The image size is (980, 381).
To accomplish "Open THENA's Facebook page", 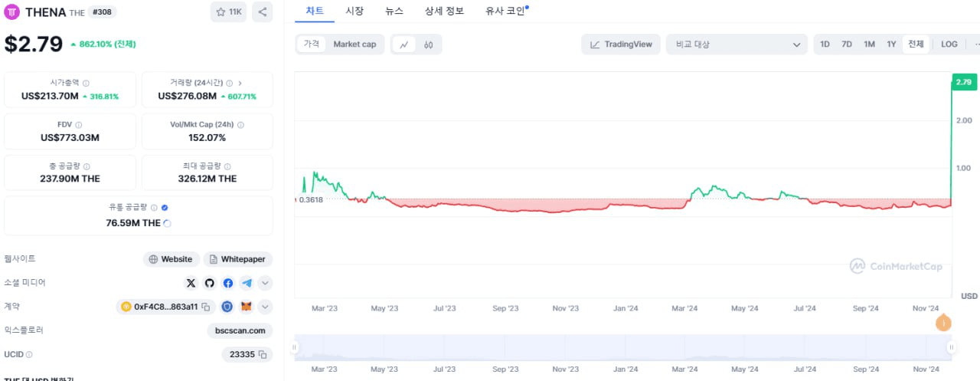I will tap(228, 283).
